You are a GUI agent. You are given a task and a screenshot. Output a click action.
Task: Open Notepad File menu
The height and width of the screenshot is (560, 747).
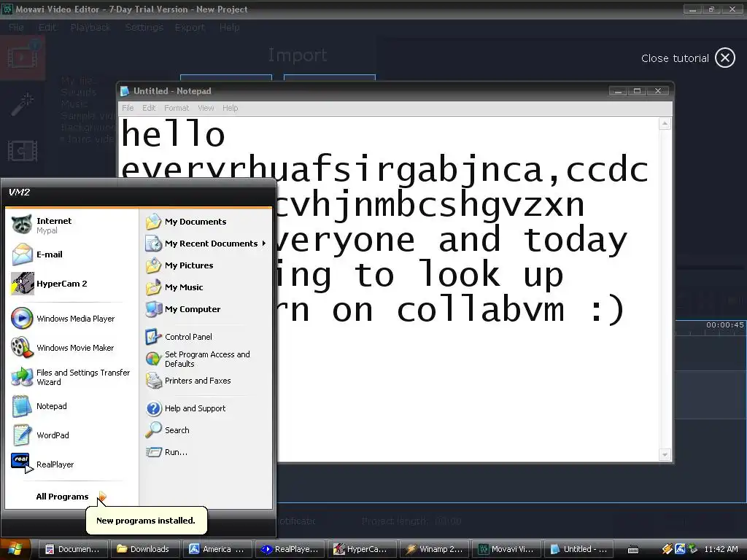tap(128, 108)
